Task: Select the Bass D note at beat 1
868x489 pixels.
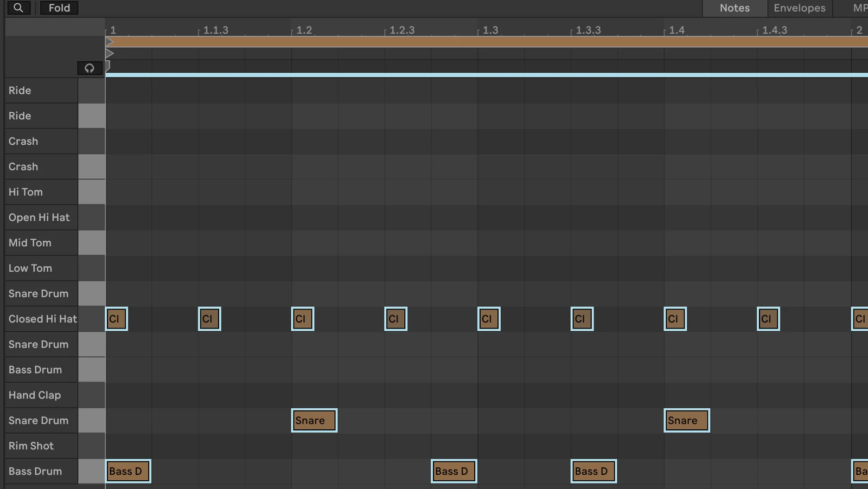Action: 128,471
